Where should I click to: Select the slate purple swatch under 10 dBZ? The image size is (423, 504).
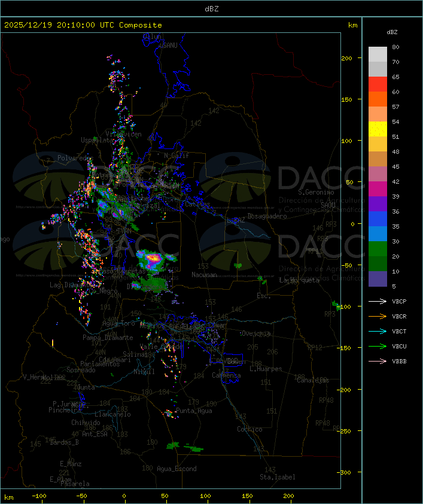point(378,279)
